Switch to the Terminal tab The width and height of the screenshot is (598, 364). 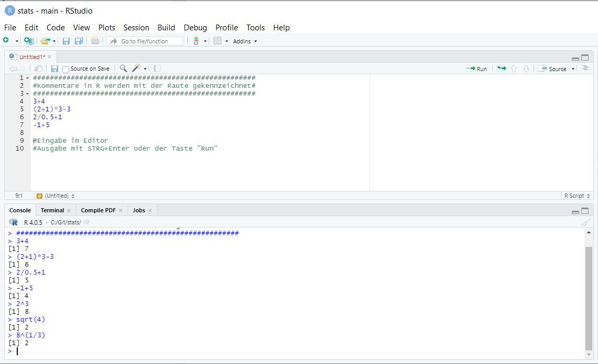pyautogui.click(x=52, y=210)
